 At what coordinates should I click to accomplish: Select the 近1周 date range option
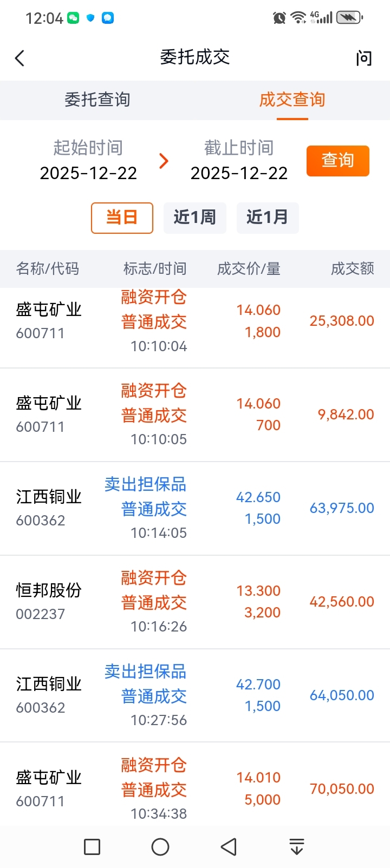(x=194, y=218)
